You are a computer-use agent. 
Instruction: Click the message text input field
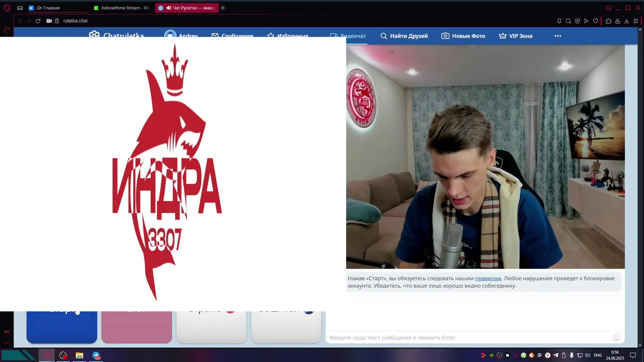pyautogui.click(x=468, y=337)
